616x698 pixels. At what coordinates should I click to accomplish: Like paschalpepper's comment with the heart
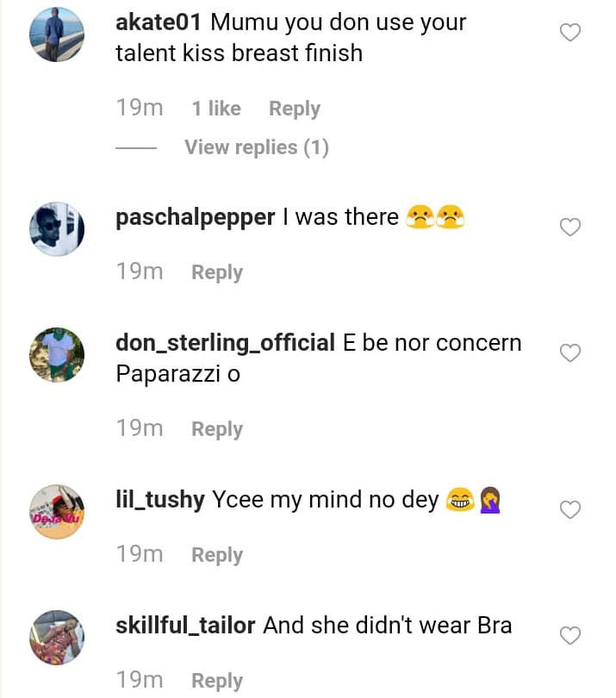point(570,227)
